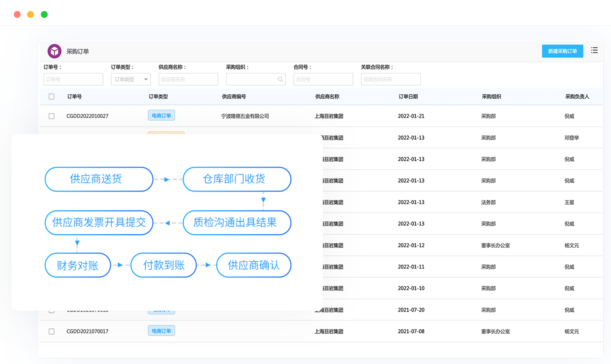The width and height of the screenshot is (611, 364).
Task: Click order number CGDD2021070017
Action: (87, 331)
